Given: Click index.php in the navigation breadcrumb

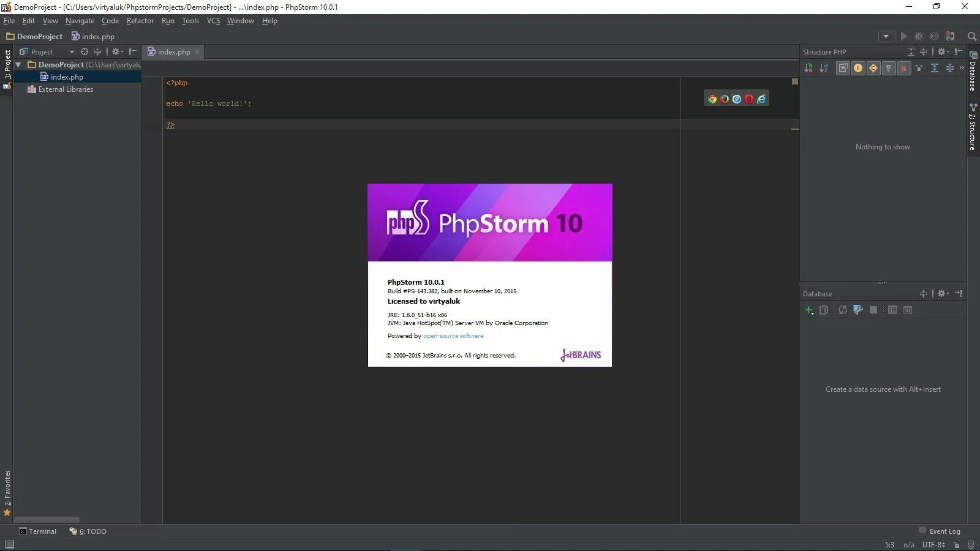Looking at the screenshot, I should [93, 37].
